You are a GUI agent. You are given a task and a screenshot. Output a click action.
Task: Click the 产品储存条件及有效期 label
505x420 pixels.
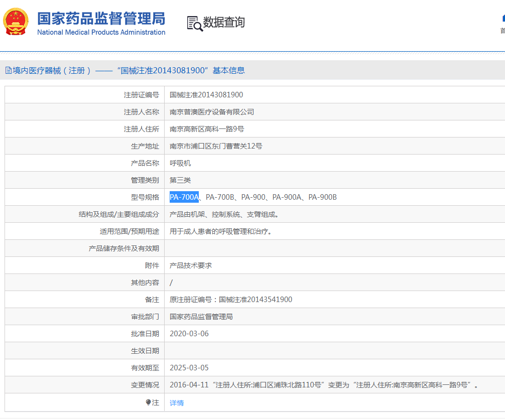pyautogui.click(x=124, y=248)
